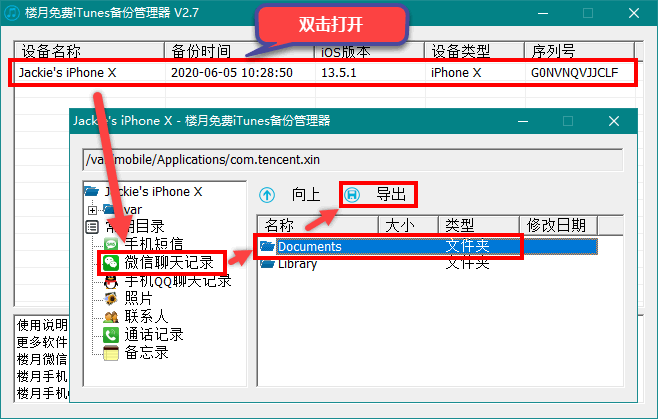Click the 更多软件 link in main window

click(x=42, y=342)
